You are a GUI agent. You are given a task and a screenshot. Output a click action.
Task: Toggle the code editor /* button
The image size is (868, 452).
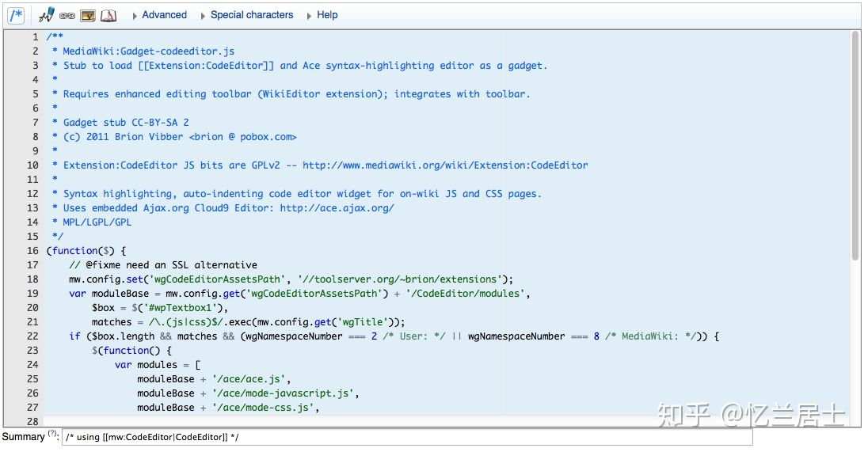click(16, 15)
